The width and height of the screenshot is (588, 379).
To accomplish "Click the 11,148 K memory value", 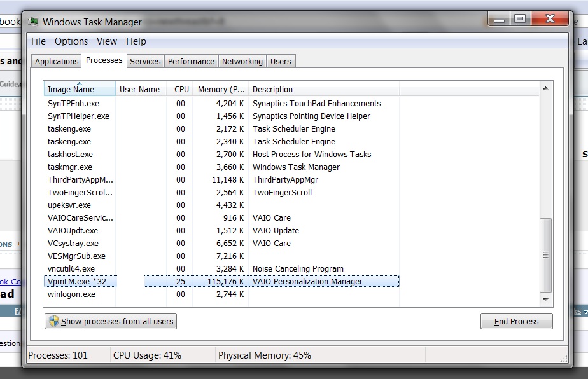I will click(x=228, y=180).
